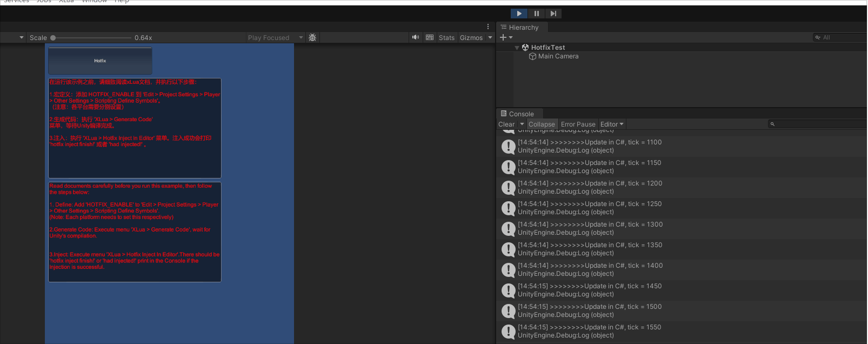Image resolution: width=868 pixels, height=344 pixels.
Task: Toggle Error Pause in Console
Action: (x=578, y=124)
